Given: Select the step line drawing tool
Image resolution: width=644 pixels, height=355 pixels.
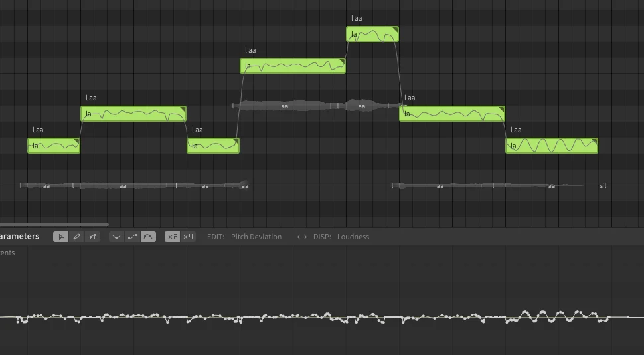Looking at the screenshot, I should click(x=92, y=237).
